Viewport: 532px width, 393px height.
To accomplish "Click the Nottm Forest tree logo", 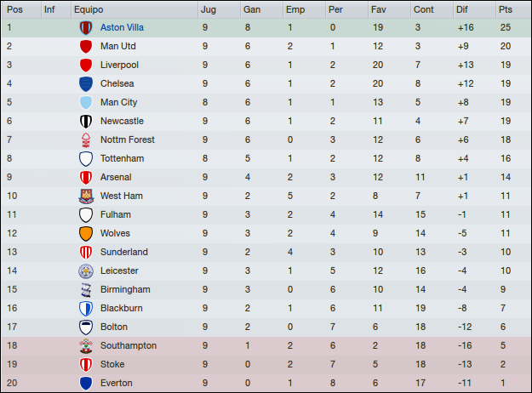I will point(86,140).
